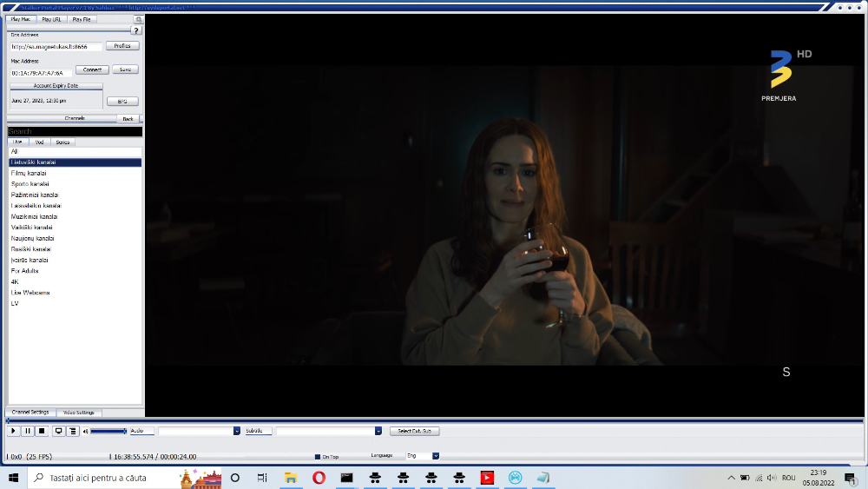Click the channel Search field
This screenshot has height=489, width=868.
(75, 131)
